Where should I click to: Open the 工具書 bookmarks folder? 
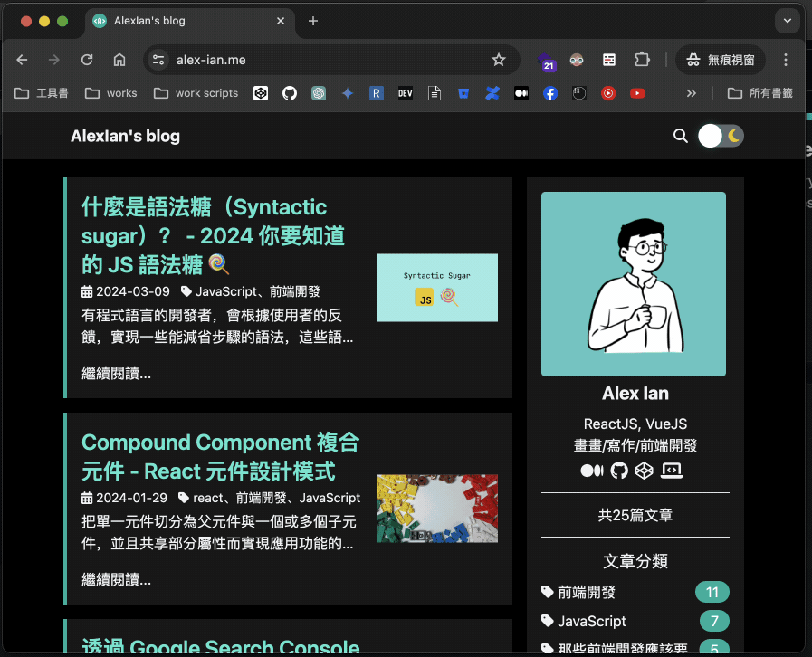pos(42,93)
